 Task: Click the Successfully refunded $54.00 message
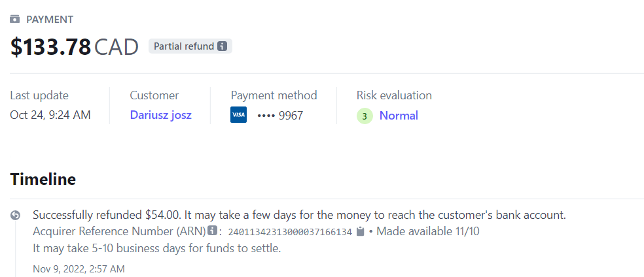298,215
